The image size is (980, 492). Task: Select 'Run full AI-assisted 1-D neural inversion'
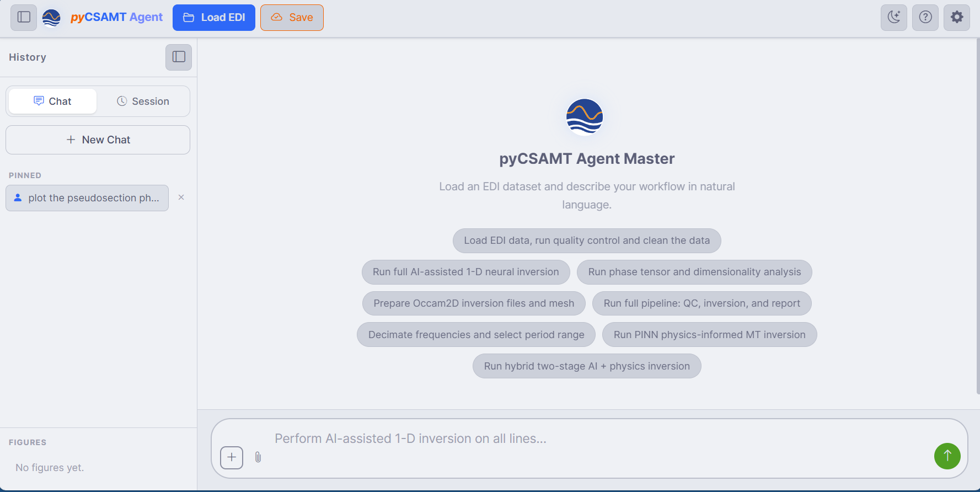pyautogui.click(x=466, y=272)
